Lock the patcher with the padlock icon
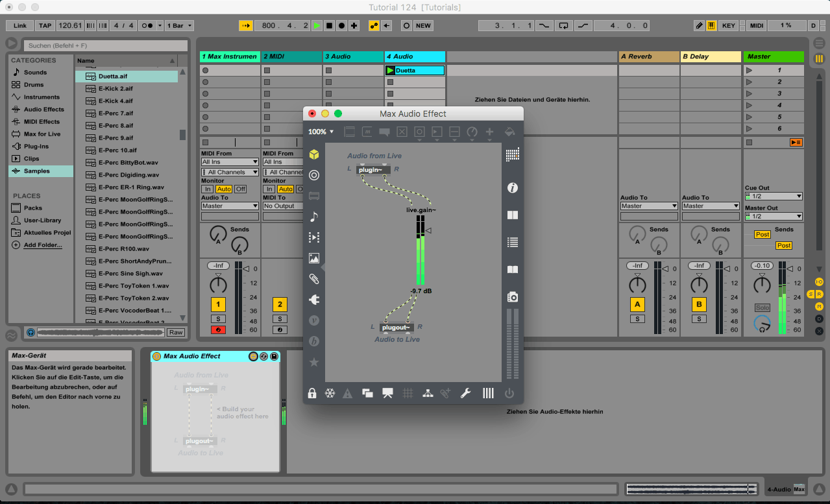This screenshot has width=830, height=504. 312,393
